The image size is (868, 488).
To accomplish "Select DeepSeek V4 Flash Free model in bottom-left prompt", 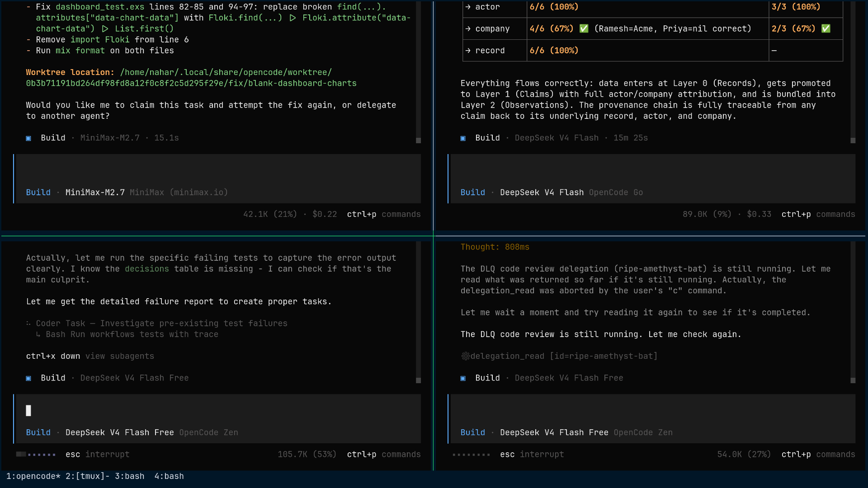I will pyautogui.click(x=120, y=432).
